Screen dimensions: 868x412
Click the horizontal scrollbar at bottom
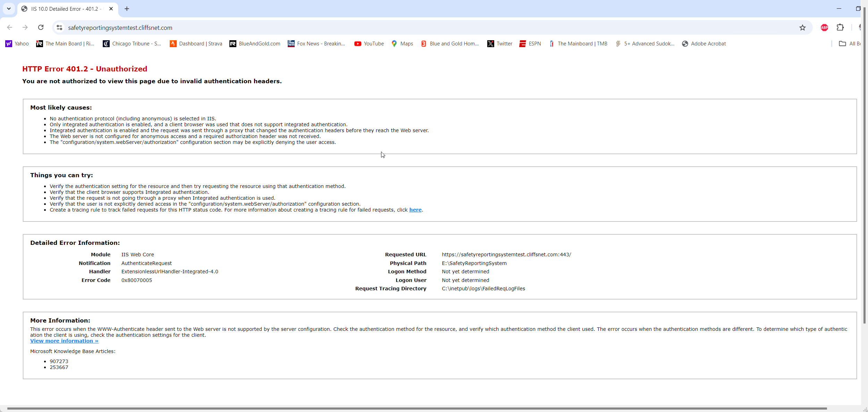[416, 409]
